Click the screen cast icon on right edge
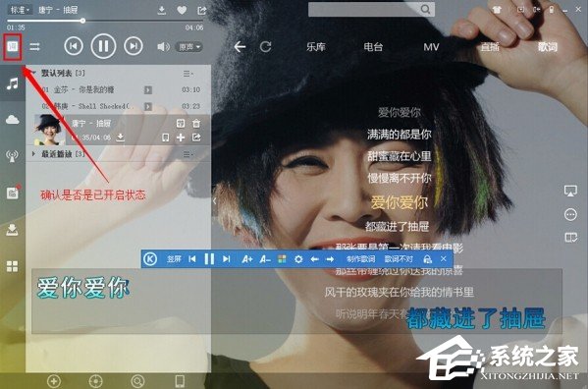588x389 pixels. tap(570, 191)
